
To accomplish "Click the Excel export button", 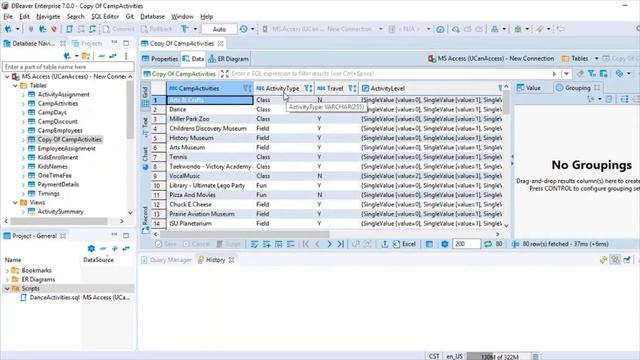I will 404,244.
